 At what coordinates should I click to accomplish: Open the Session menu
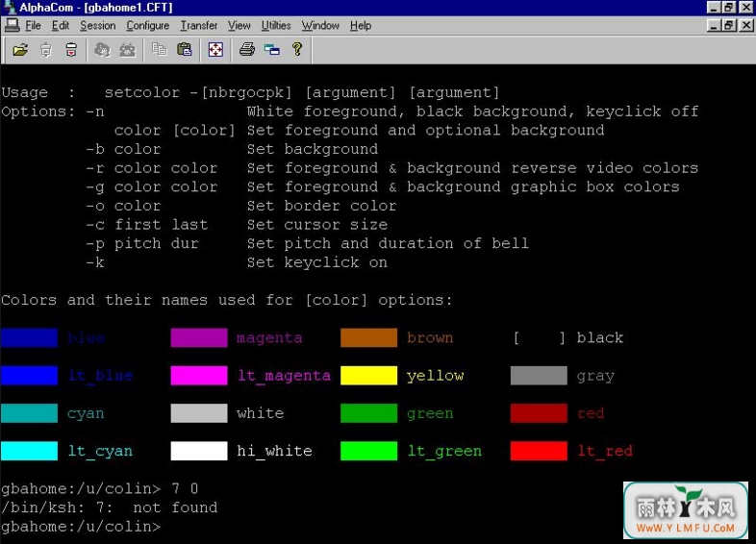pyautogui.click(x=98, y=26)
